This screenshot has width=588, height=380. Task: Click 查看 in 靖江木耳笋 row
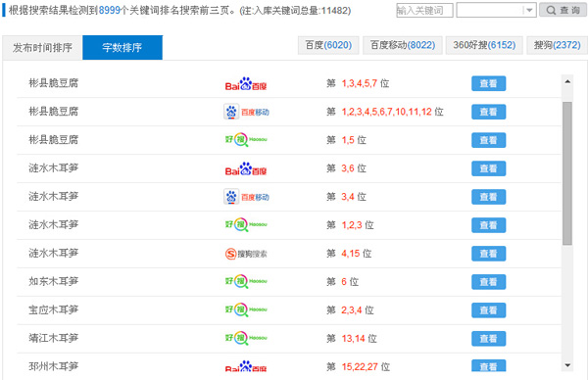click(x=489, y=339)
